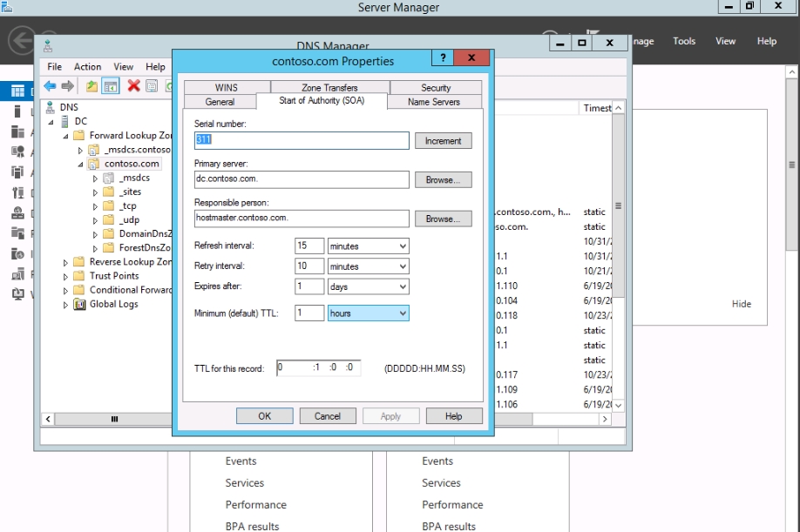This screenshot has height=532, width=800.
Task: Open the Action menu in DNS Manager
Action: (87, 67)
